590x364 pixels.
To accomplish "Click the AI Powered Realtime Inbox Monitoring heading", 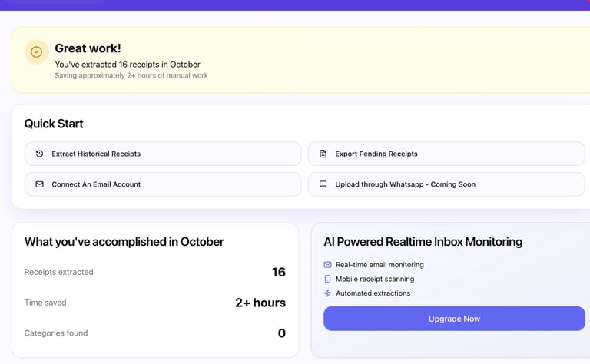I will tap(423, 242).
